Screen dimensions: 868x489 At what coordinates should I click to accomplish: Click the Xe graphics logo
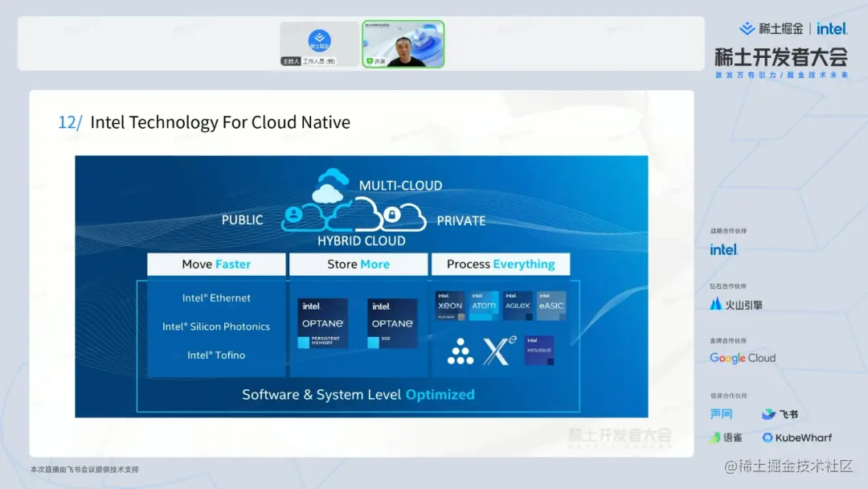tap(499, 351)
